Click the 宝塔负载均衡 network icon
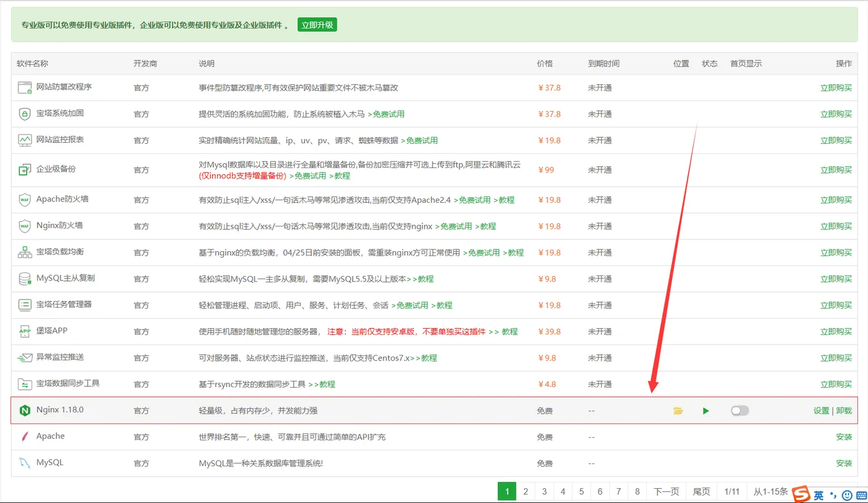Image resolution: width=868 pixels, height=503 pixels. click(25, 252)
